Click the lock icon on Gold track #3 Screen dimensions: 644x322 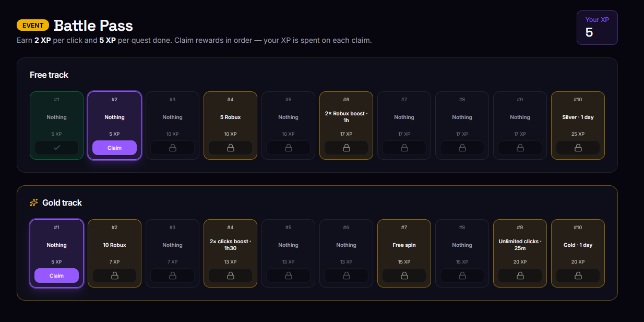172,276
